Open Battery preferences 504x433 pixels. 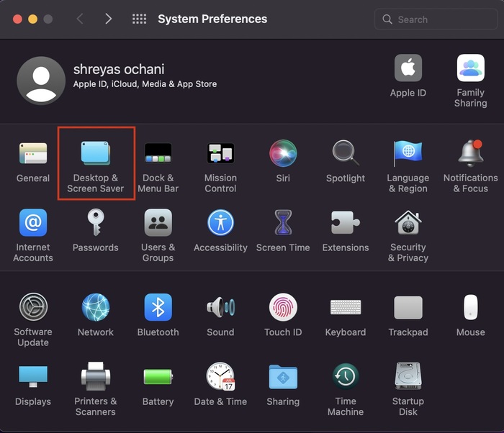(158, 376)
